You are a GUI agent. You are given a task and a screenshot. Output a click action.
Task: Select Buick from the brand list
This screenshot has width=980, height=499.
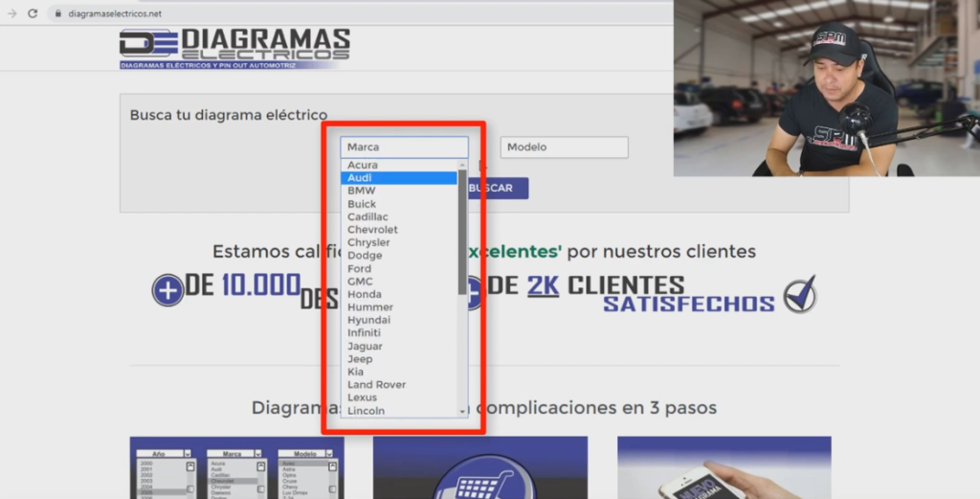pos(399,204)
